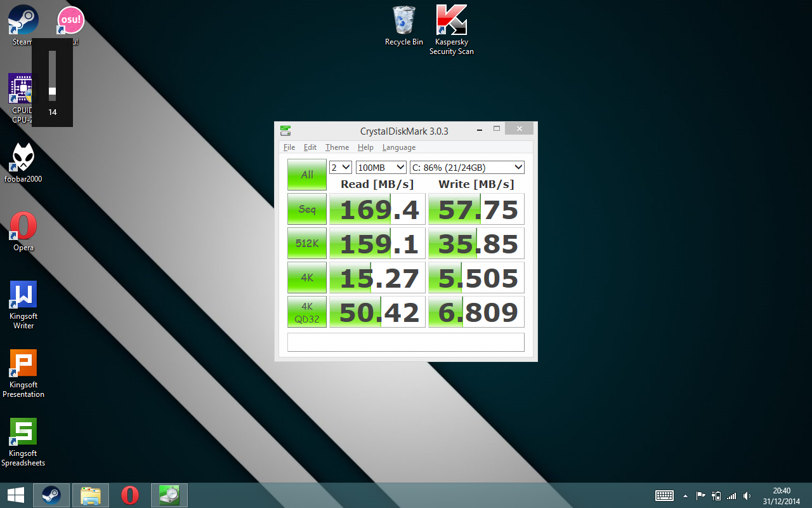812x508 pixels.
Task: Expand the 100MB test size dropdown
Action: click(381, 167)
